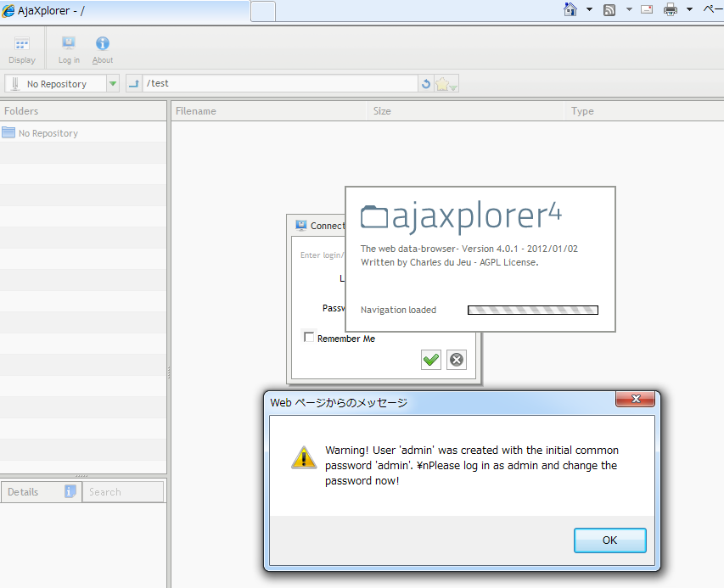Expand the No Repository dropdown
Image resolution: width=724 pixels, height=588 pixels.
tap(113, 84)
